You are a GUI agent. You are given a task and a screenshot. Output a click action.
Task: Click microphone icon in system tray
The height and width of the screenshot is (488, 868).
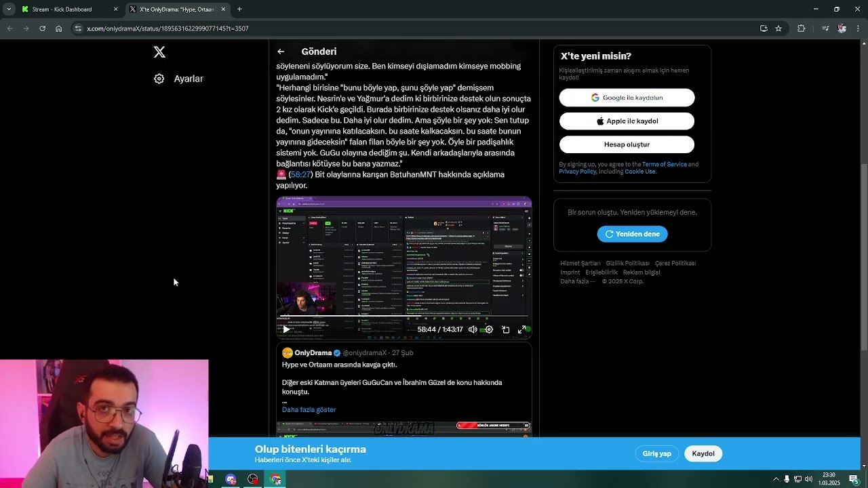787,479
